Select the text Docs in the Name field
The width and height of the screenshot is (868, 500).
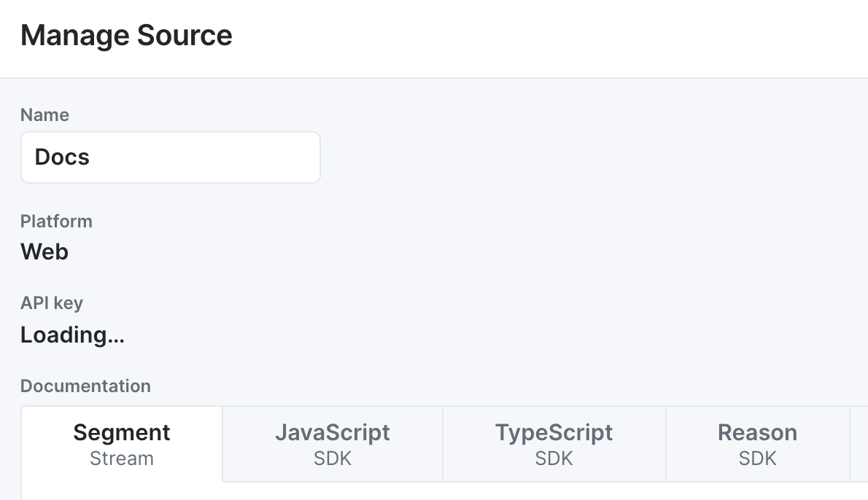click(x=61, y=157)
